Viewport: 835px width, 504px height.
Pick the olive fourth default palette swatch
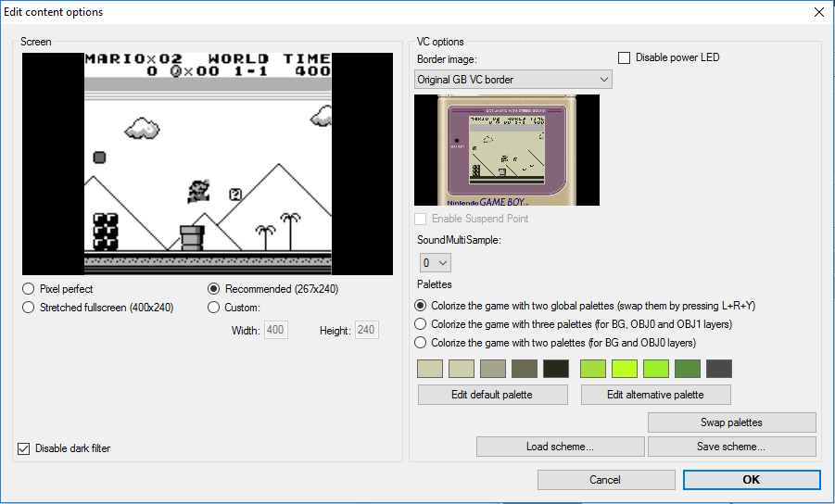pos(525,369)
